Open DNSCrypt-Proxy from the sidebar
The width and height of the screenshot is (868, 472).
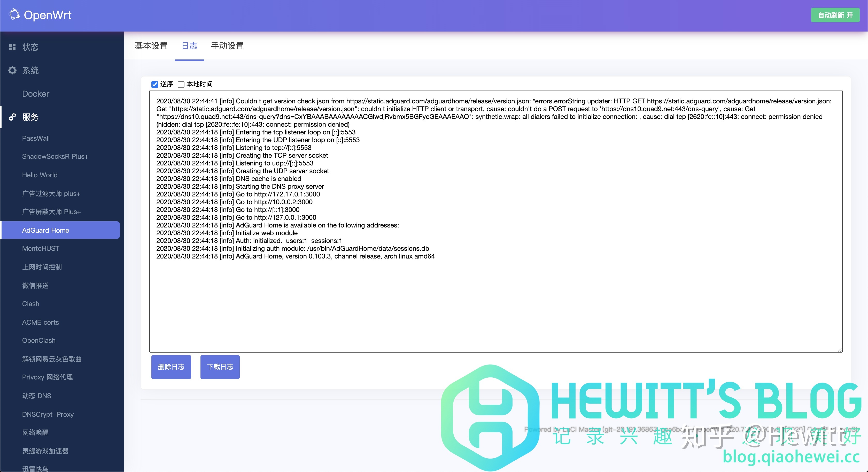(x=48, y=414)
